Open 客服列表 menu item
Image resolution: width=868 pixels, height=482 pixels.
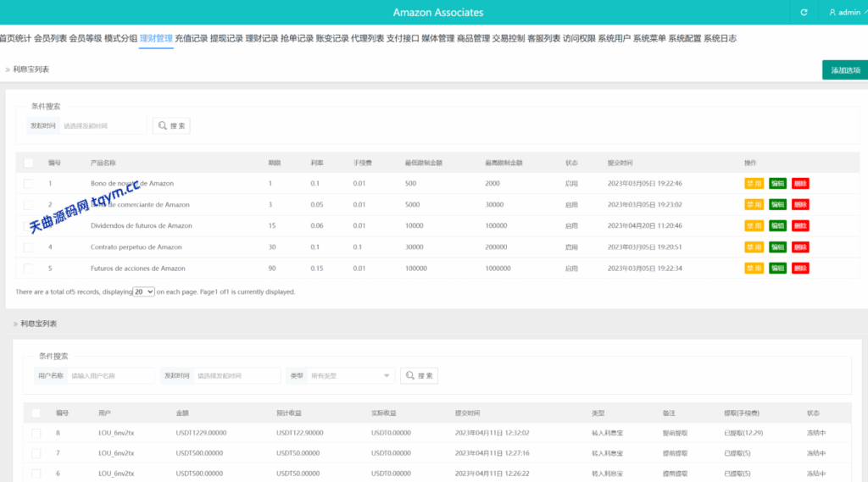[543, 38]
